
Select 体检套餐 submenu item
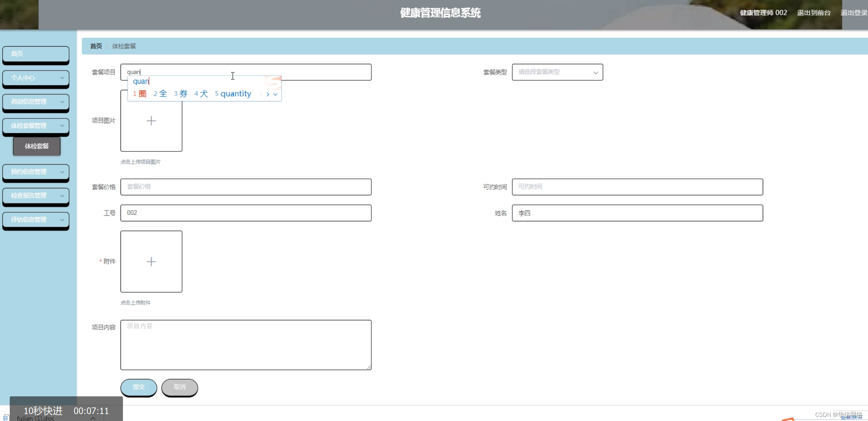37,146
